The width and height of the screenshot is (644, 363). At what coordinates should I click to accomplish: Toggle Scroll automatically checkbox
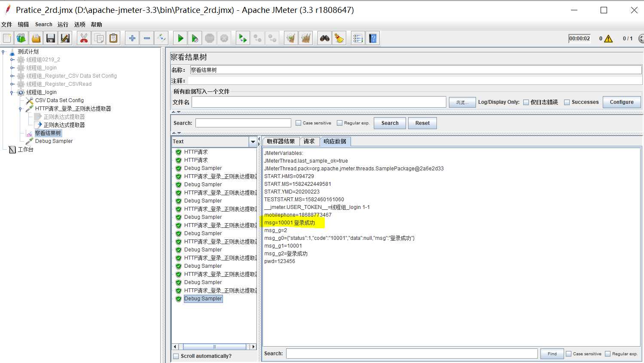tap(176, 356)
